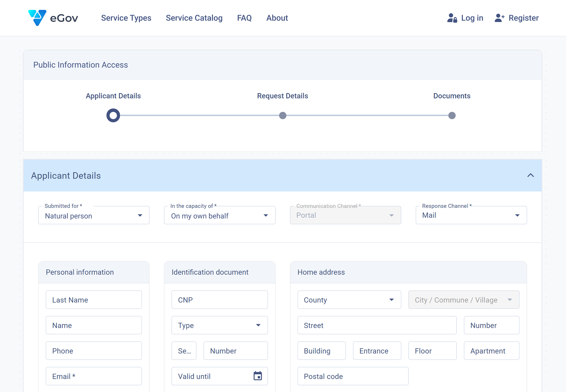
Task: Click the Log in user-lock icon
Action: coord(452,18)
